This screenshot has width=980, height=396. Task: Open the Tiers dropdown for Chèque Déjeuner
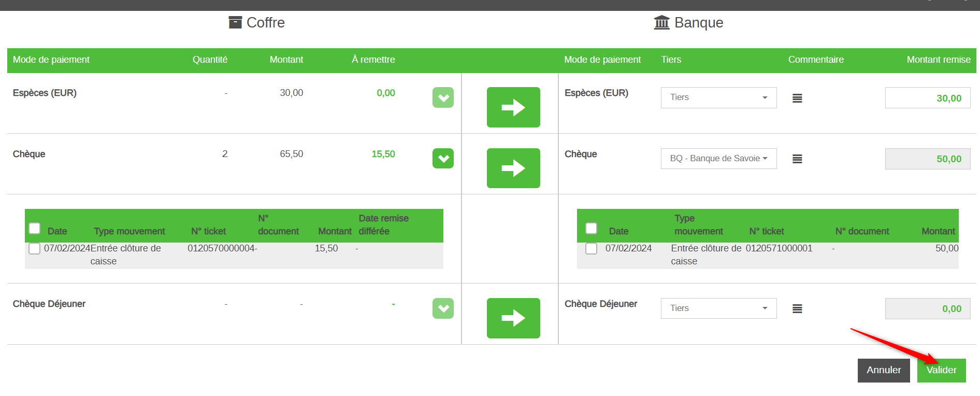718,308
